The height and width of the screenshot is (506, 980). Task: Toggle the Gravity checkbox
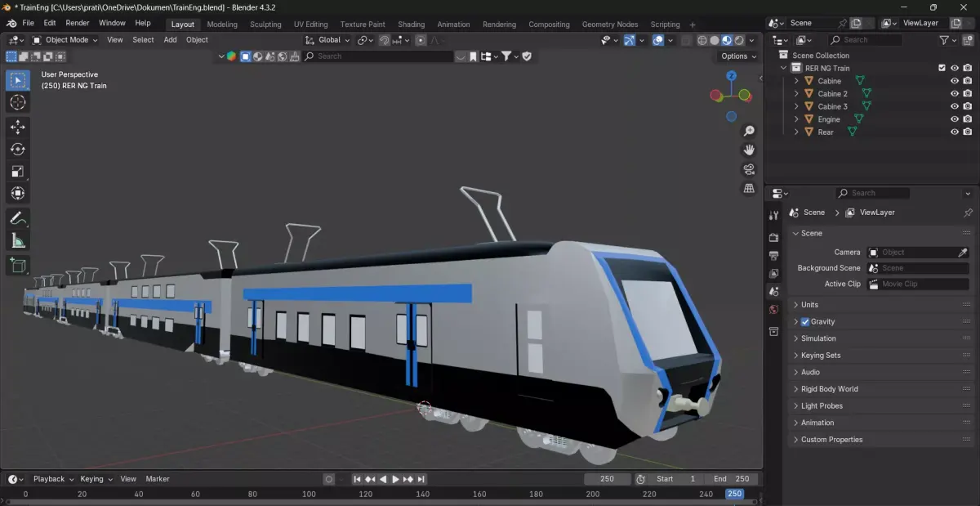click(x=805, y=321)
